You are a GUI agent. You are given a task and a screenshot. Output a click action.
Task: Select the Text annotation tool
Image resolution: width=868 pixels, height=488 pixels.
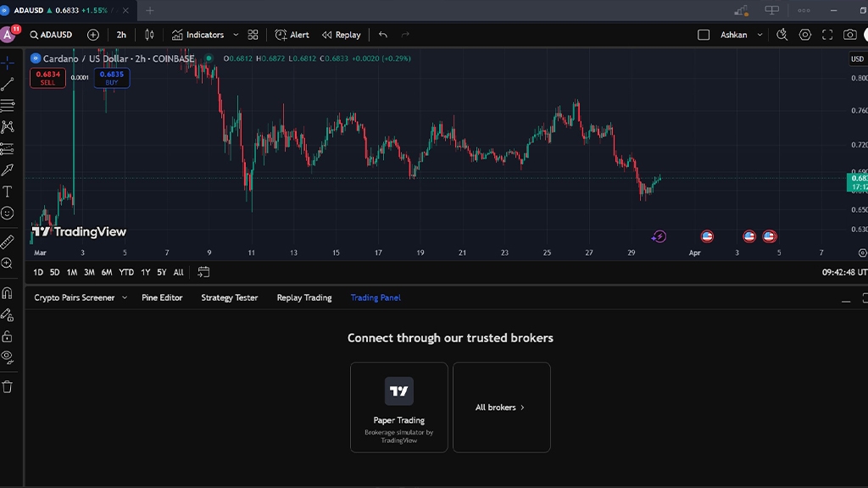coord(7,191)
